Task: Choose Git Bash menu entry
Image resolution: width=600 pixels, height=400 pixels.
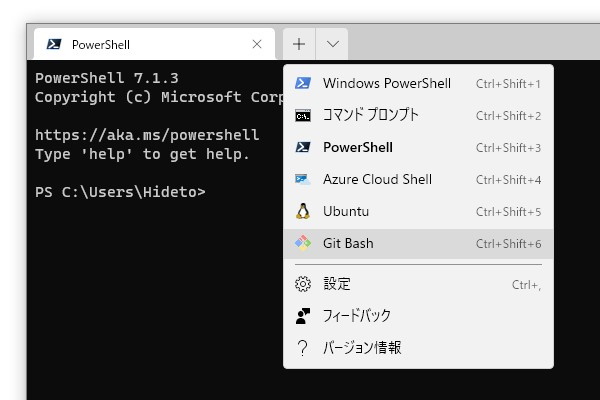Action: pos(418,243)
